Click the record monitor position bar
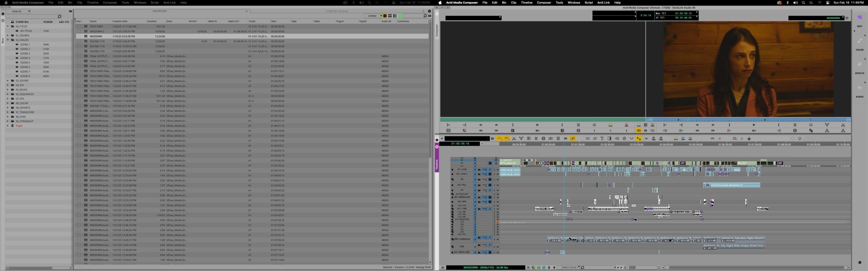This screenshot has height=271, width=868. (x=748, y=120)
